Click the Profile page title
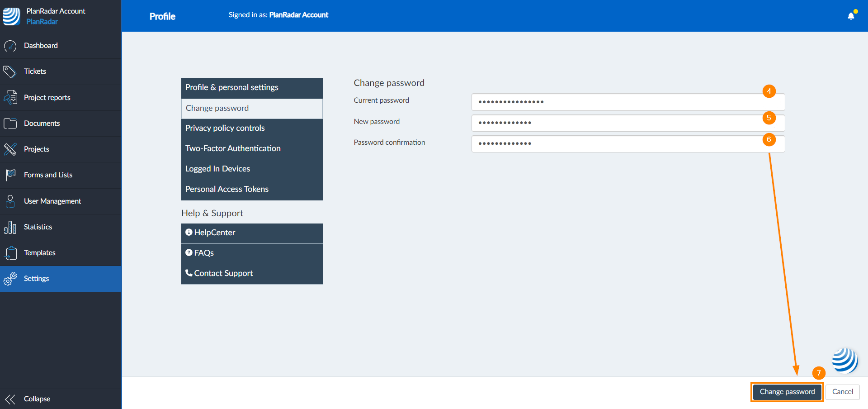Screen dimensions: 868x409 (162, 16)
